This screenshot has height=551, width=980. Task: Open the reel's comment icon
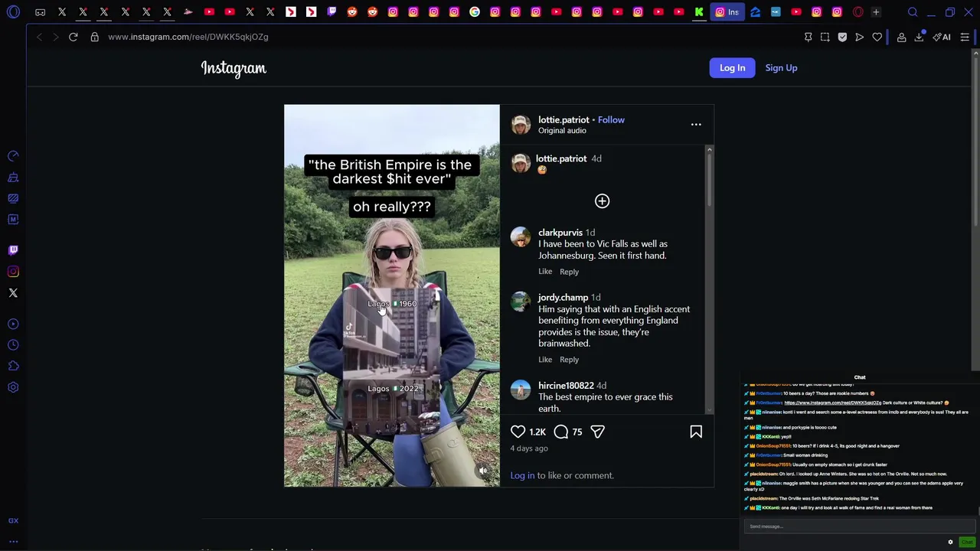561,432
